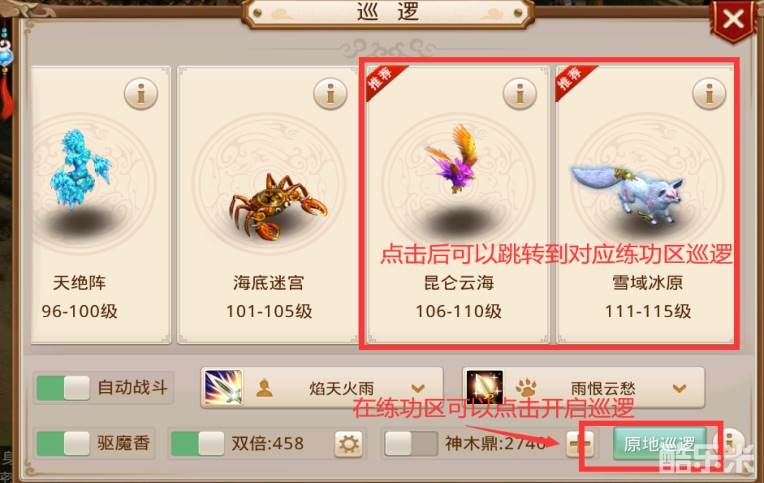Start 原地巡逻 patrol button
This screenshot has height=483, width=764.
(660, 444)
